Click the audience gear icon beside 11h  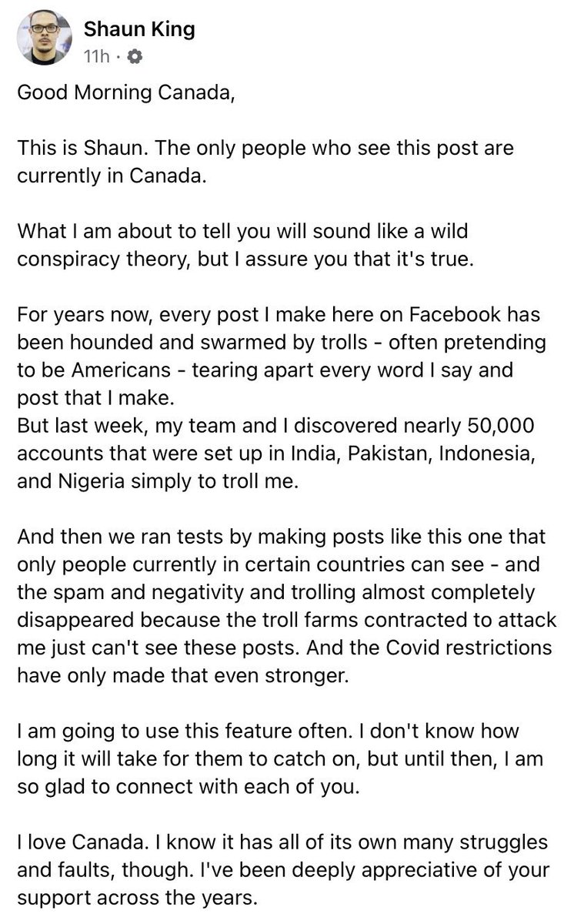tap(134, 57)
